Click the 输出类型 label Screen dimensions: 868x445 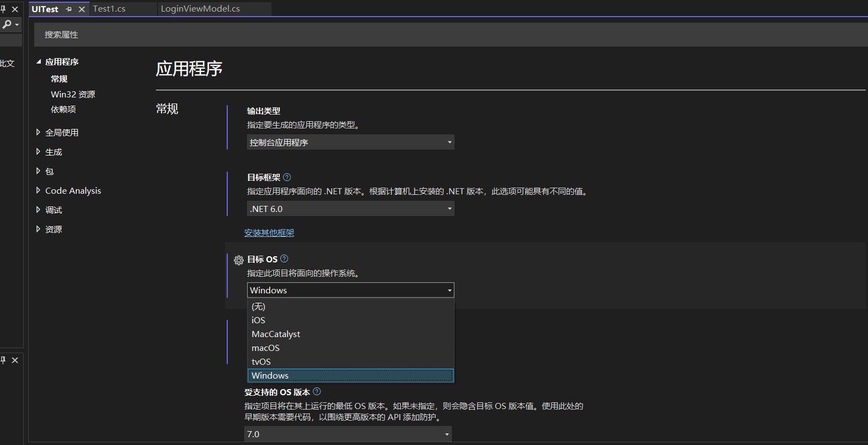click(264, 111)
